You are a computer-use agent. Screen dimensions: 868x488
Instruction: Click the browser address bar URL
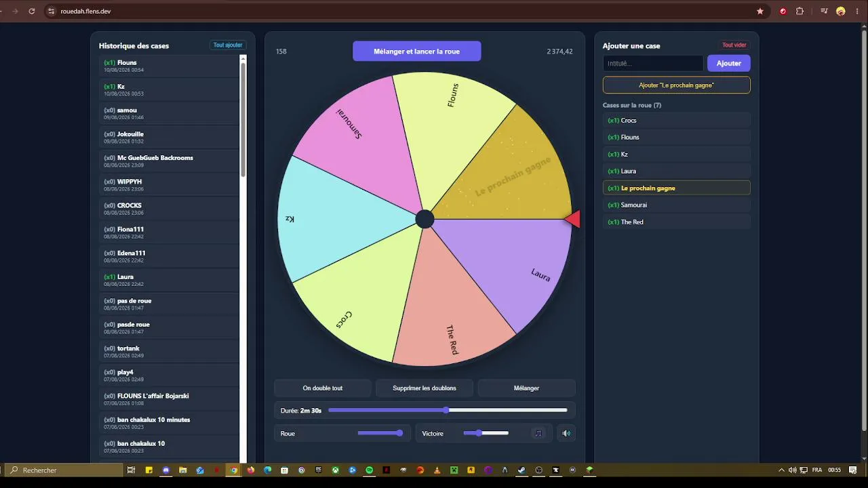coord(86,12)
